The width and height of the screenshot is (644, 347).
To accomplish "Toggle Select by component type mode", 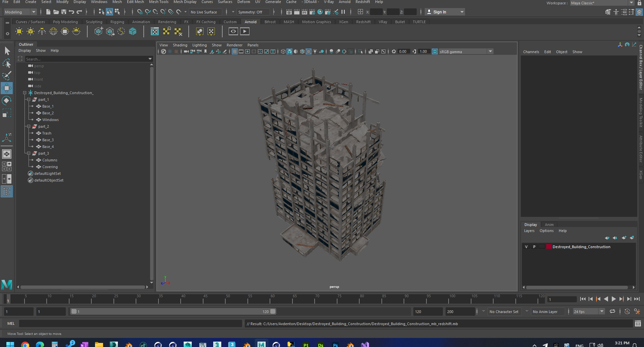I will pyautogui.click(x=117, y=12).
